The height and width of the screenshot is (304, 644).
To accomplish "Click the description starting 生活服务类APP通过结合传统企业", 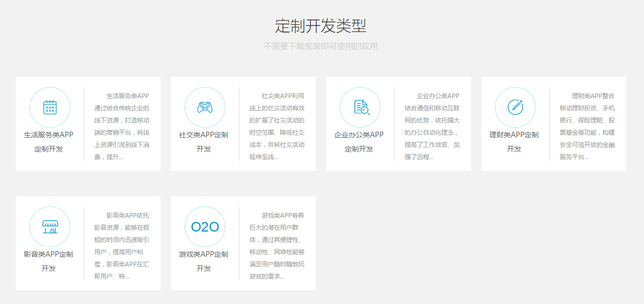I will click(122, 126).
